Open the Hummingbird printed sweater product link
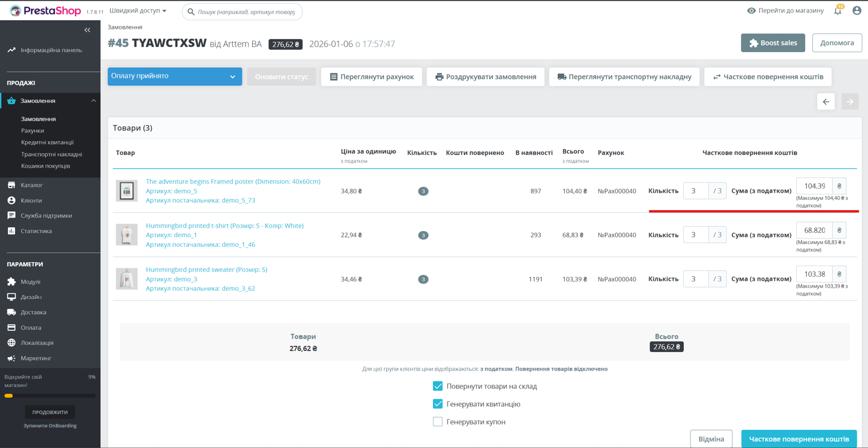 pos(206,269)
